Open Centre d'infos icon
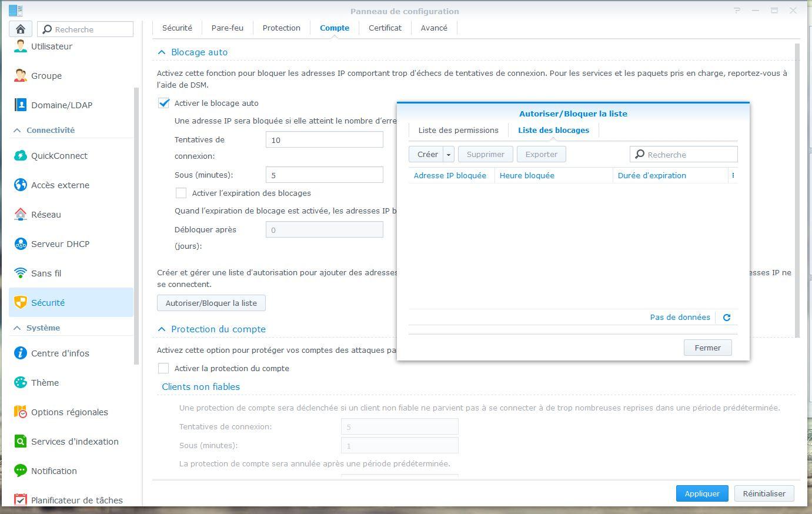 tap(21, 353)
